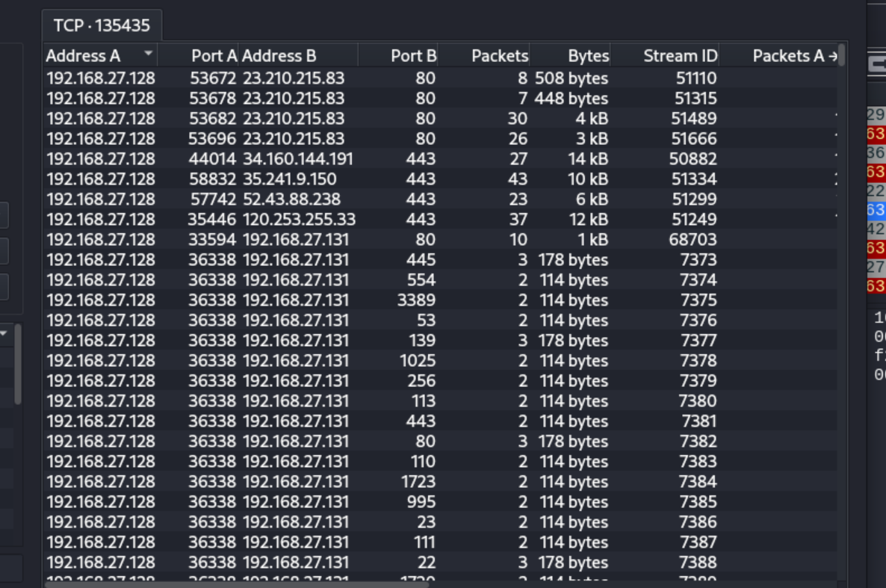886x588 pixels.
Task: Sort by Stream ID column header
Action: 665,55
